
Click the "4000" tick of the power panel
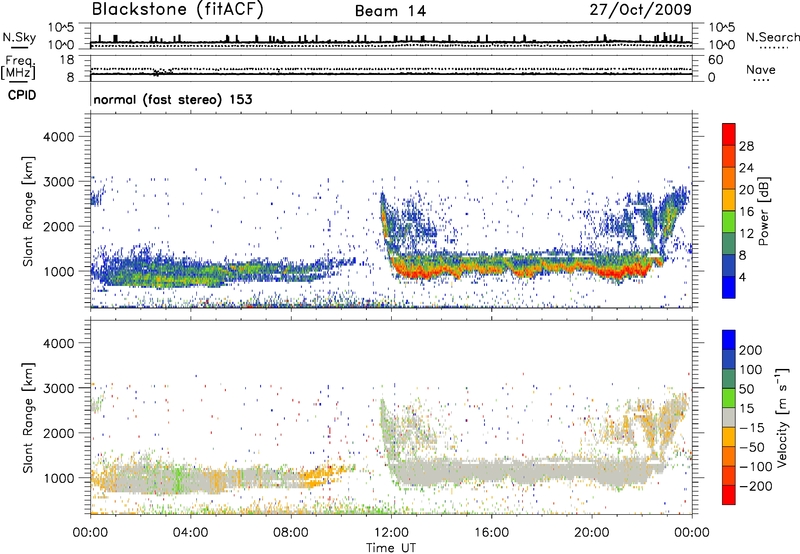click(x=58, y=137)
